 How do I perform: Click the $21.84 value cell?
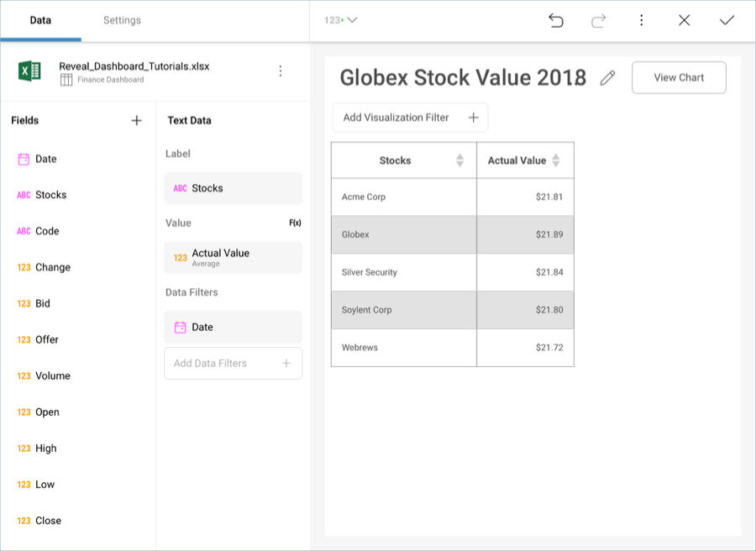(x=526, y=272)
